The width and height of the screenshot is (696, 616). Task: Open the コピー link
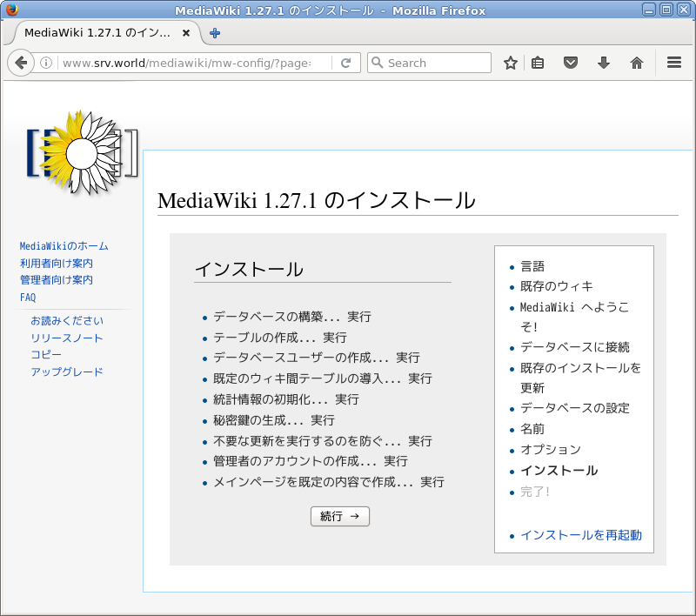click(46, 355)
